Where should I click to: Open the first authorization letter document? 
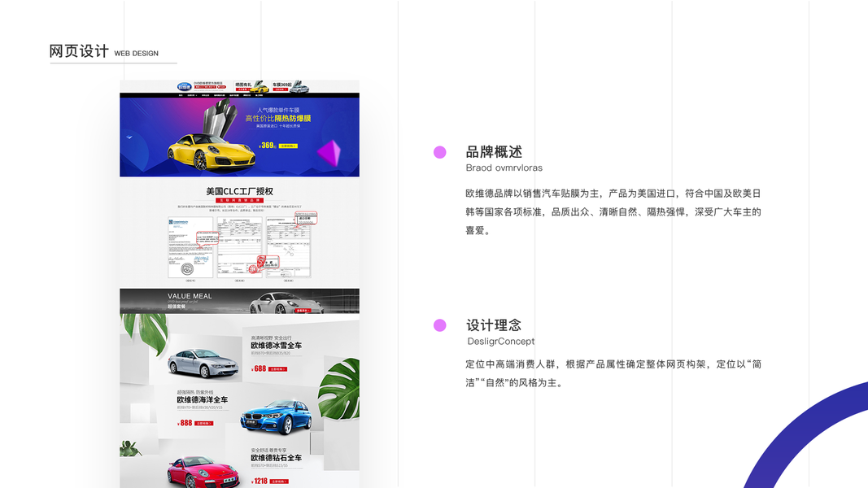pos(190,247)
